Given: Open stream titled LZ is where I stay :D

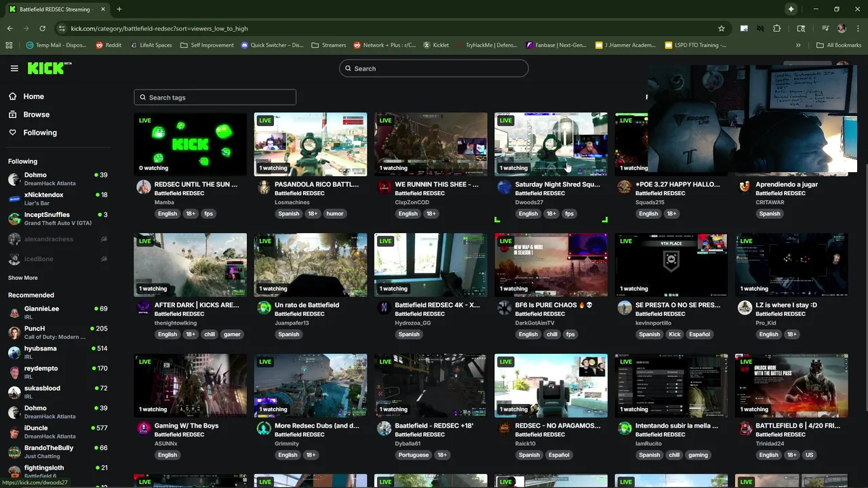Looking at the screenshot, I should (787, 305).
